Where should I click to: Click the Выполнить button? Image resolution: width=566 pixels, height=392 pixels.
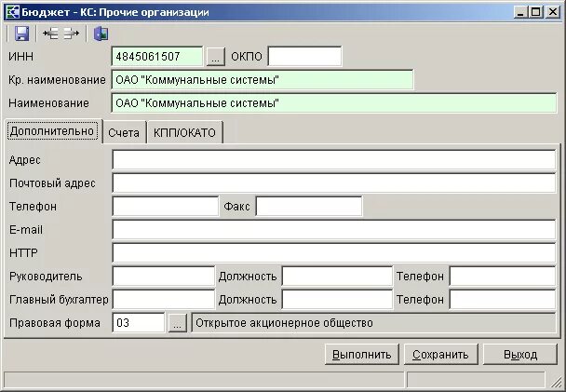coord(362,355)
